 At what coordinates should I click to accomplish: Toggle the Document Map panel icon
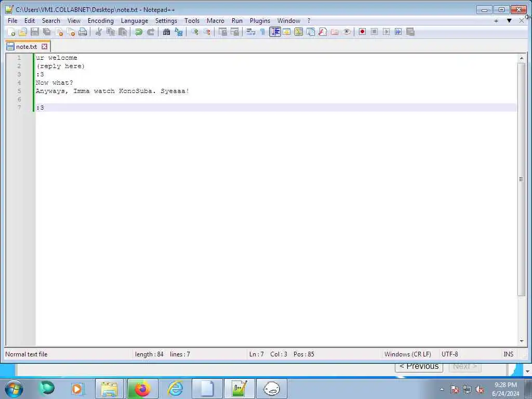point(299,32)
